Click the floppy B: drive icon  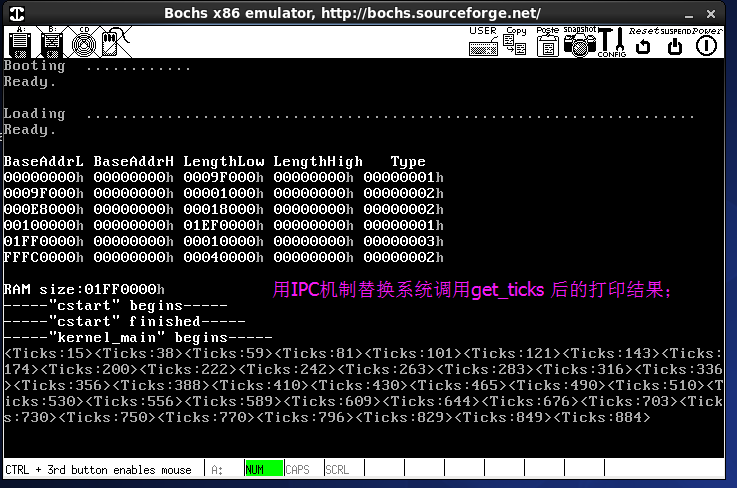point(52,42)
